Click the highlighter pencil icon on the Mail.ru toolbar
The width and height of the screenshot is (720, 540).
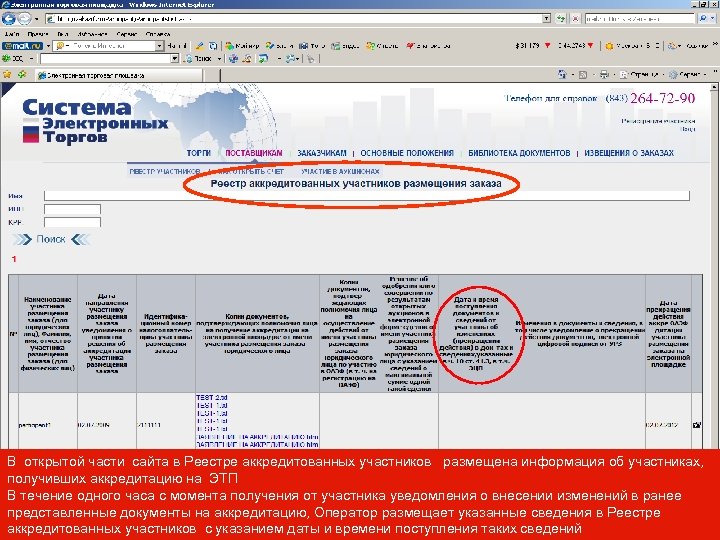[199, 46]
